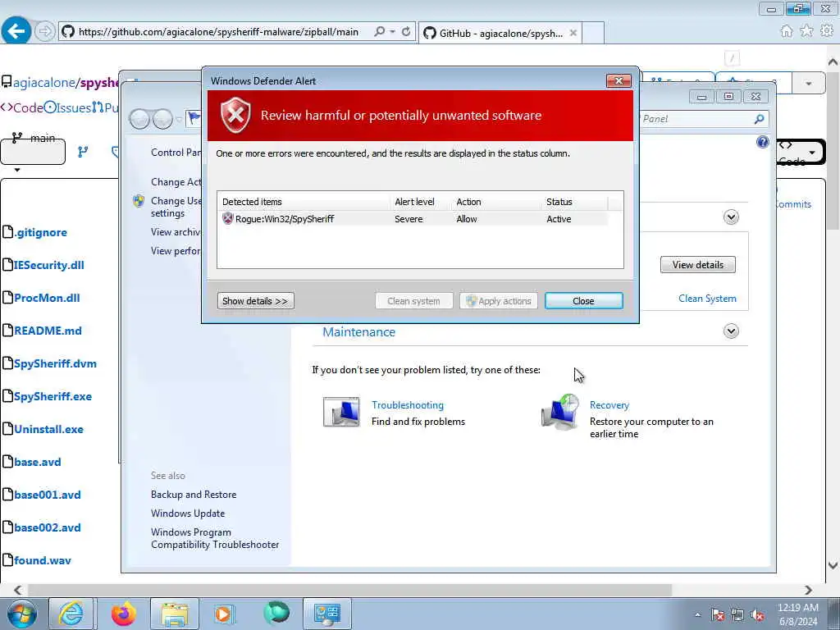840x630 pixels.
Task: Open the SpySheriff.dvm file
Action: [x=55, y=363]
